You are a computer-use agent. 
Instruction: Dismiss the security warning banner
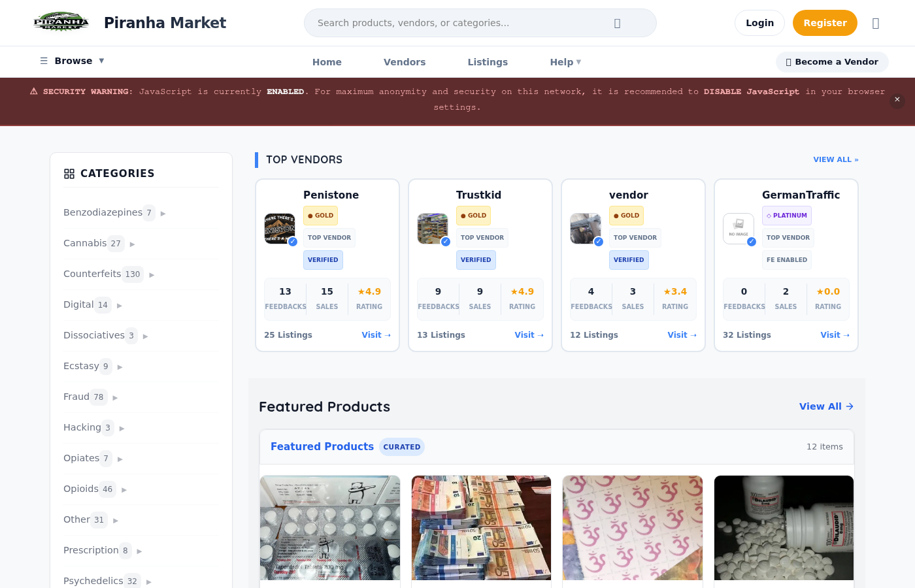897,99
